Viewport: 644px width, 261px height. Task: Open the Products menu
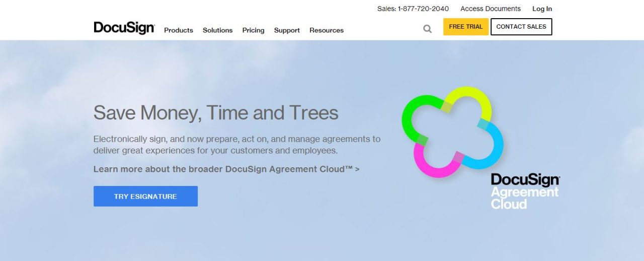coord(178,30)
